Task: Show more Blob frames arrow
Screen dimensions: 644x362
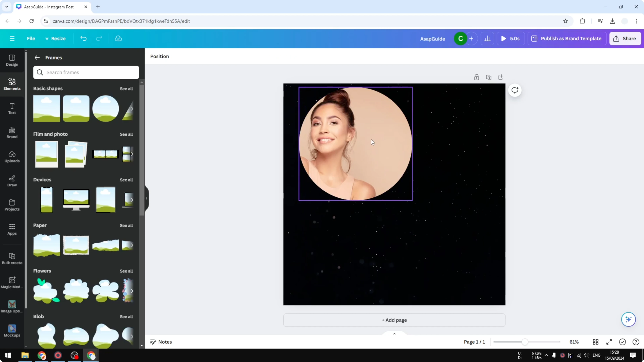Action: click(132, 336)
